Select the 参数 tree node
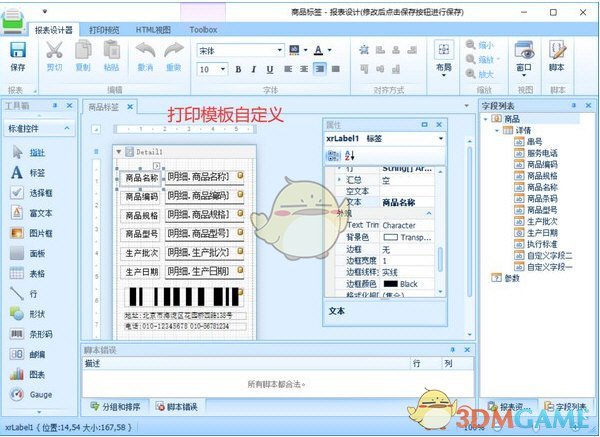600x437 pixels. 506,278
